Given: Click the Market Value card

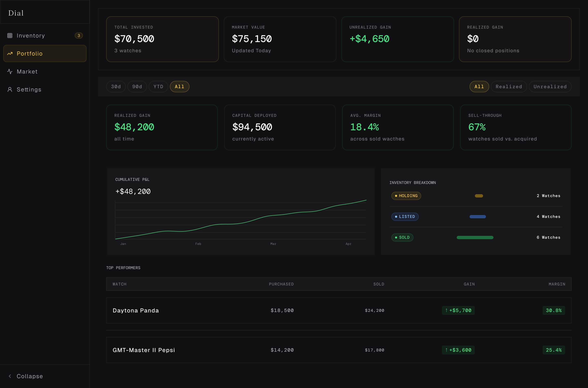Looking at the screenshot, I should [x=280, y=39].
